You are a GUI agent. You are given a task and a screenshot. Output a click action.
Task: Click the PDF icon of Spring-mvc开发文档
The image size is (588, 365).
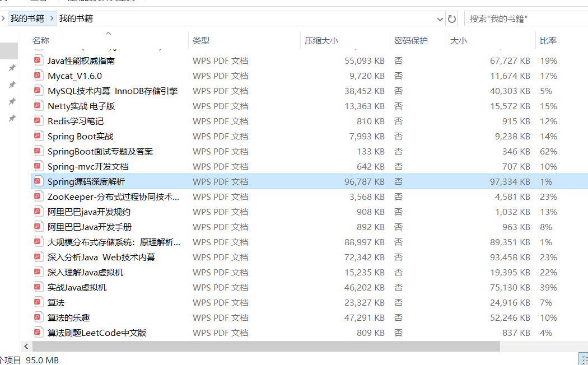coord(38,166)
